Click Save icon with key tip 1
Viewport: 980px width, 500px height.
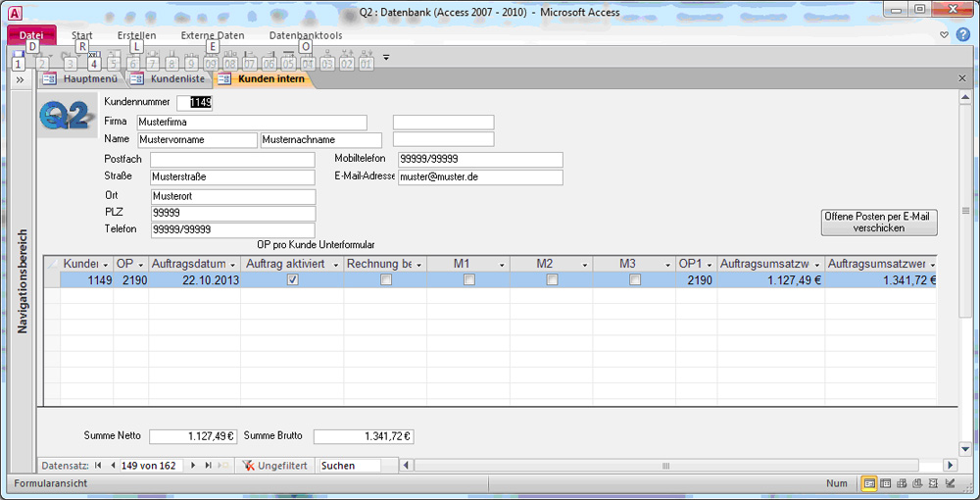coord(19,59)
